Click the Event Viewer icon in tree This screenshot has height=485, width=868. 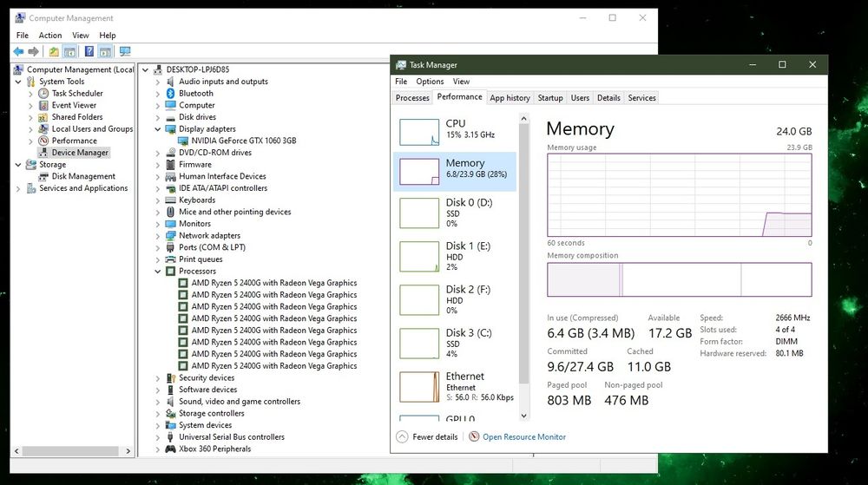(43, 105)
